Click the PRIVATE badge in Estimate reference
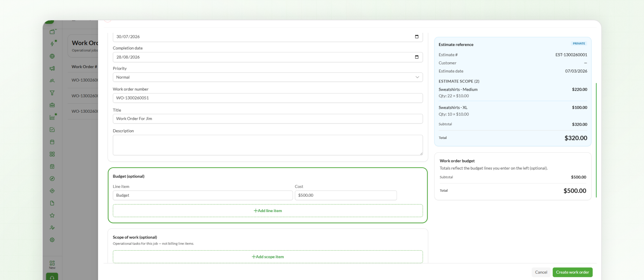Screen dimensions: 644x280 (x=579, y=43)
